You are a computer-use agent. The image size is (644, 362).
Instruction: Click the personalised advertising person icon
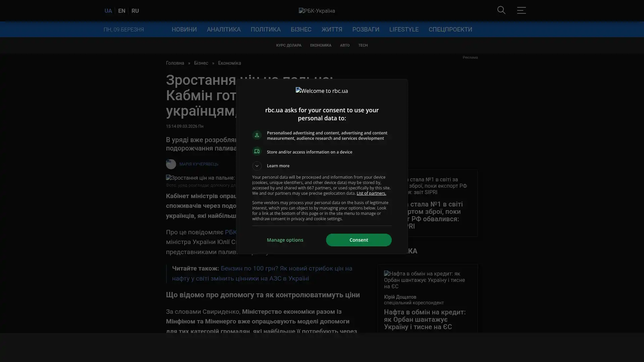pyautogui.click(x=257, y=135)
